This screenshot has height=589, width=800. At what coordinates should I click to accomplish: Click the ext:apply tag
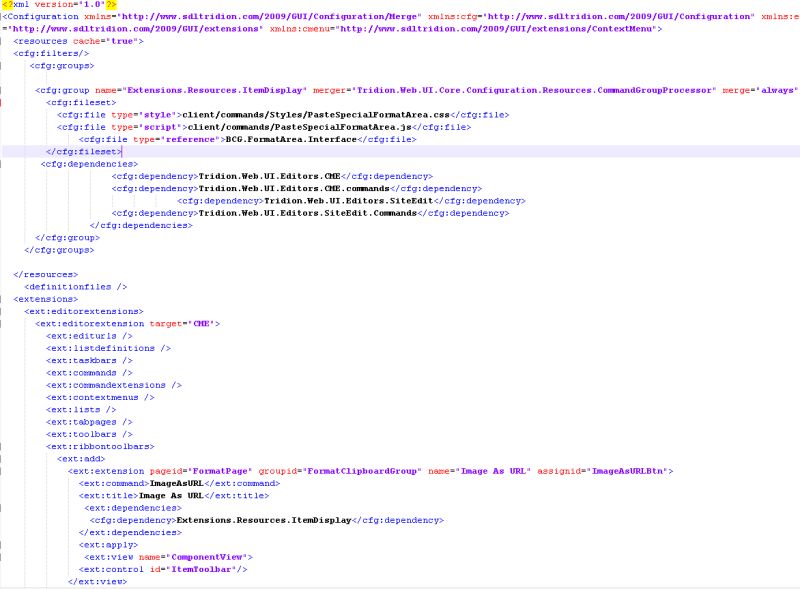[108, 544]
